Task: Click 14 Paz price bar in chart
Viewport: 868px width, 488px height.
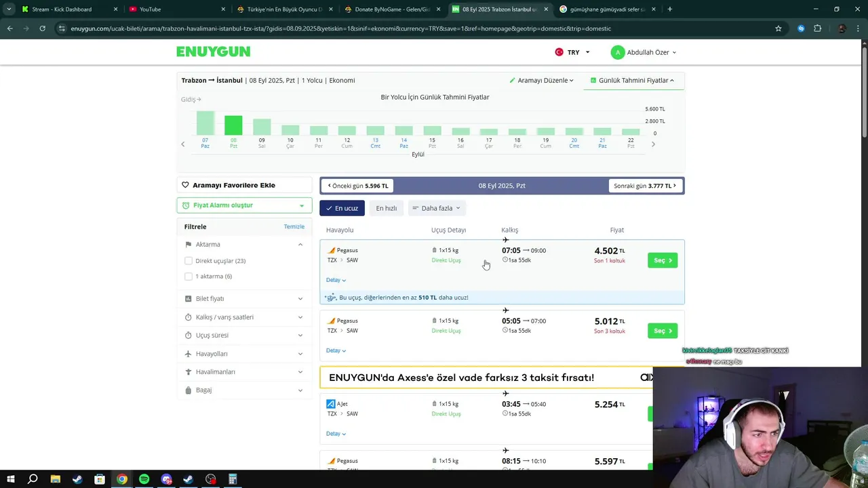Action: coord(404,130)
